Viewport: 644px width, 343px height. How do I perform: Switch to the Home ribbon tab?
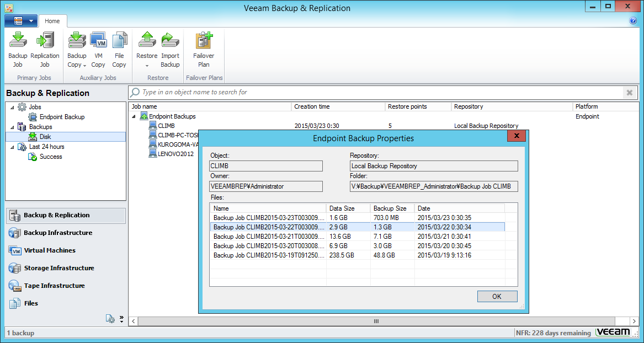(x=52, y=21)
